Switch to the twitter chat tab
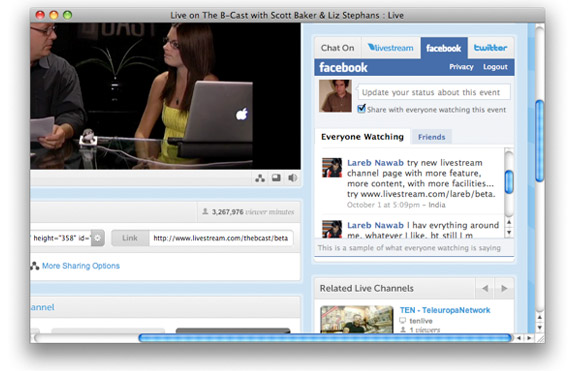569x371 pixels. pos(491,48)
